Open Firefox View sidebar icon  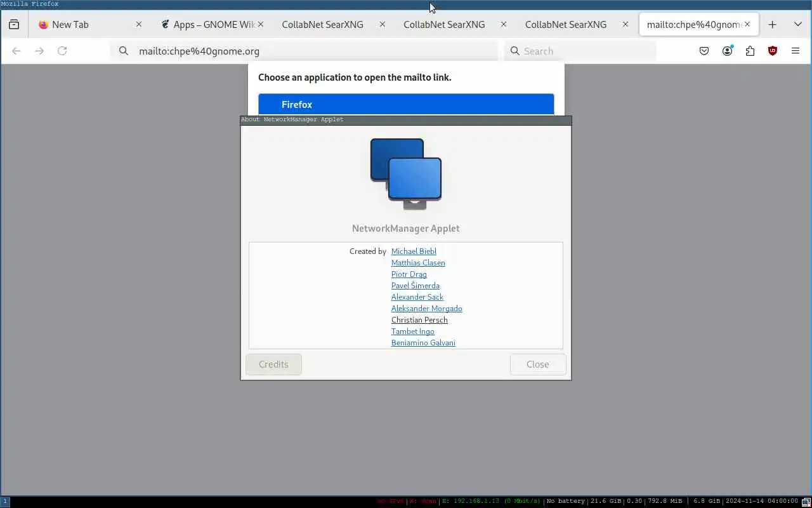coord(14,24)
